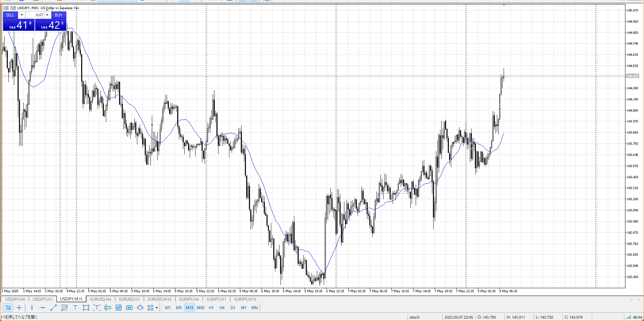Image resolution: width=644 pixels, height=321 pixels.
Task: Click the lot volume input field
Action: point(34,15)
